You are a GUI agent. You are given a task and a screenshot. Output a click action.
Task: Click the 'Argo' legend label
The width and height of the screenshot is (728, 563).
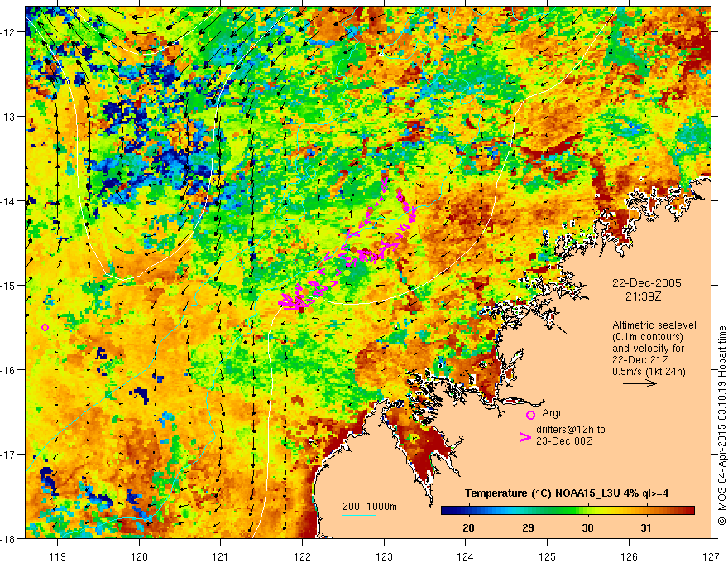(553, 413)
